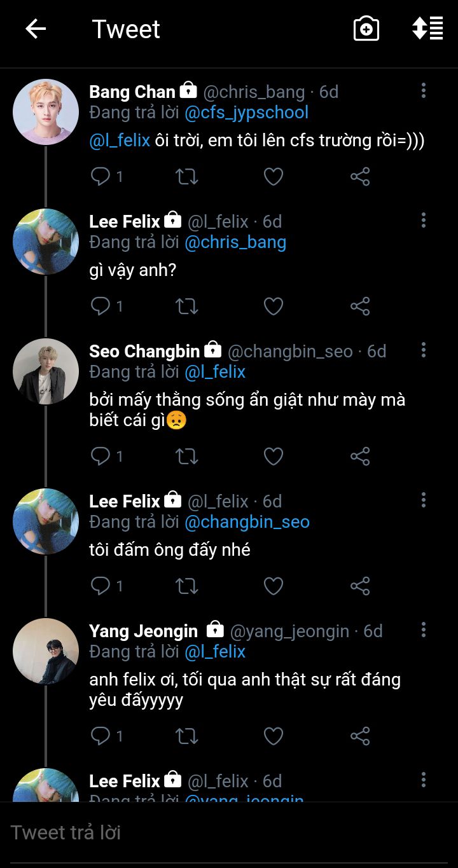Like Seo Changbin's tweet
Image resolution: width=458 pixels, height=868 pixels.
pos(274,456)
